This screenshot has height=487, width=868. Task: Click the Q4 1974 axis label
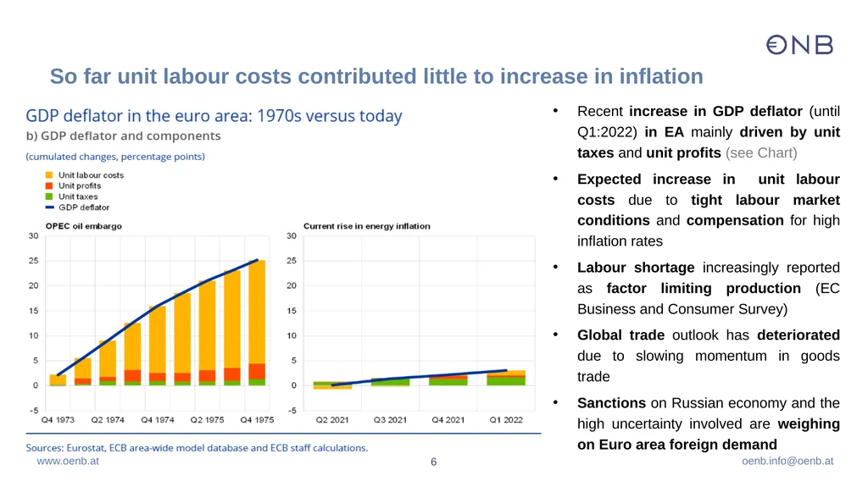coord(157,420)
